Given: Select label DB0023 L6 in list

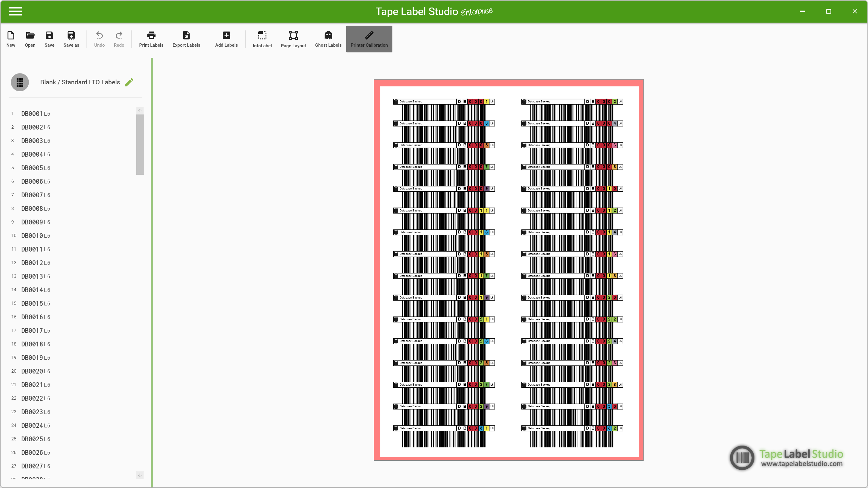Looking at the screenshot, I should pos(35,412).
